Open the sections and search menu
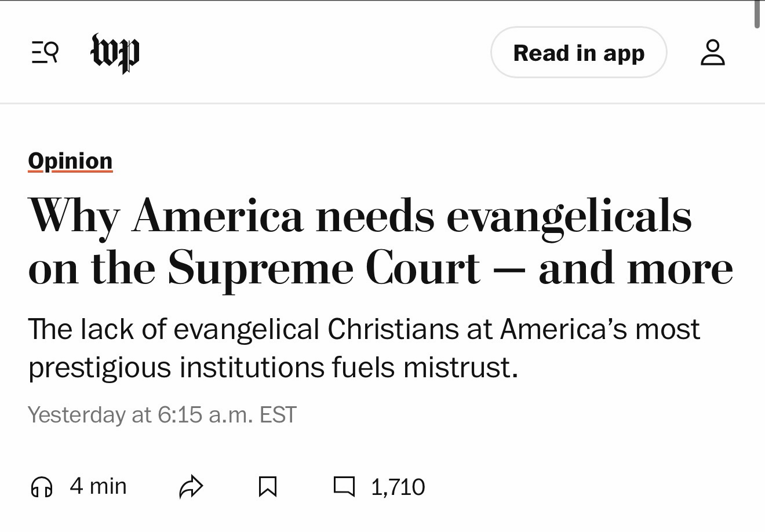The height and width of the screenshot is (532, 765). pyautogui.click(x=45, y=53)
